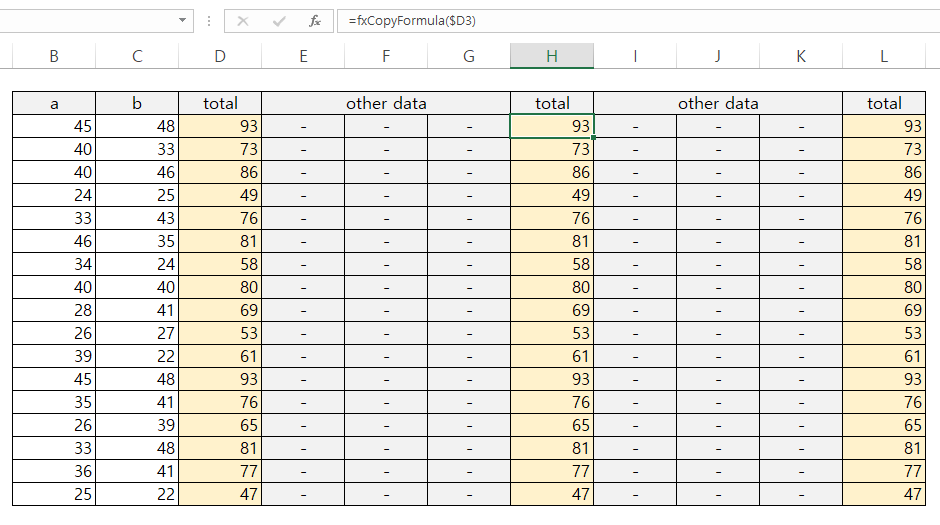Select column B header

coord(54,56)
